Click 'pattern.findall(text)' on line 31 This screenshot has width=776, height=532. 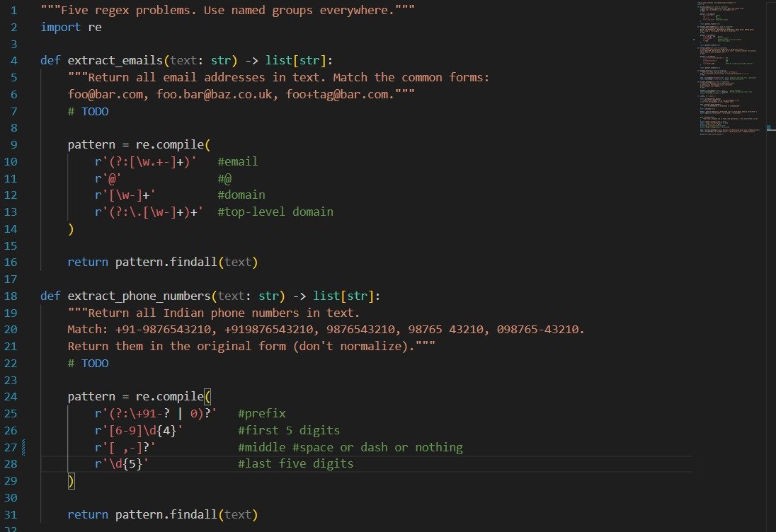point(187,515)
